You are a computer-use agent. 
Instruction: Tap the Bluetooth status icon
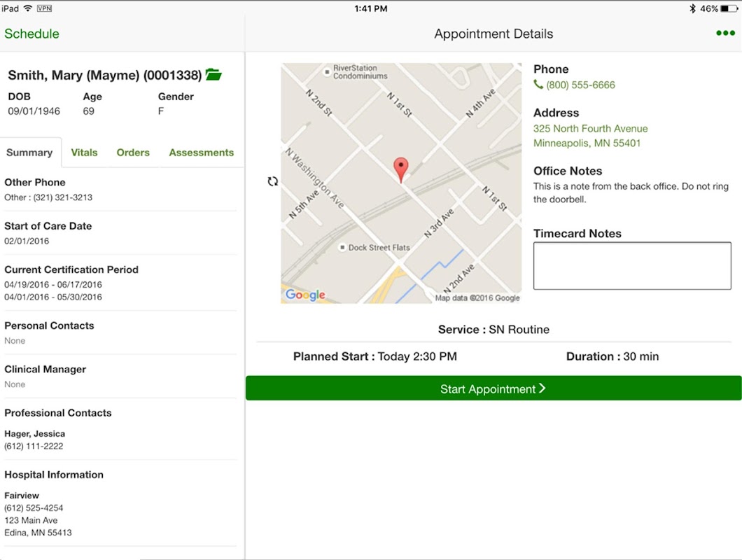693,8
